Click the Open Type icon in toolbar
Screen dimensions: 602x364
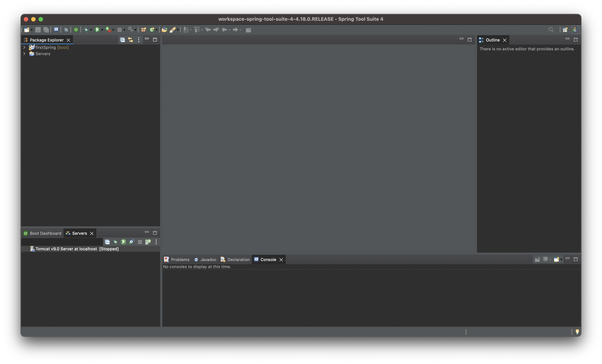(164, 30)
